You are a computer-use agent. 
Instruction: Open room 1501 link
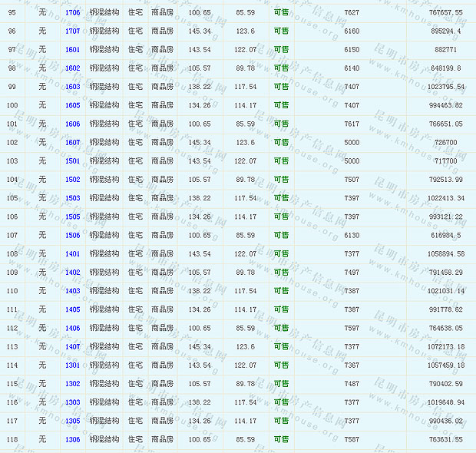coord(72,161)
